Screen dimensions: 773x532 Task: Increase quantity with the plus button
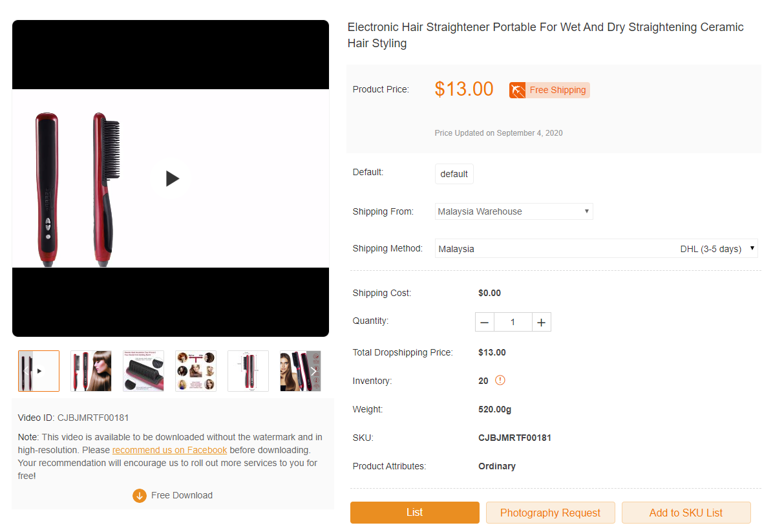(x=542, y=322)
